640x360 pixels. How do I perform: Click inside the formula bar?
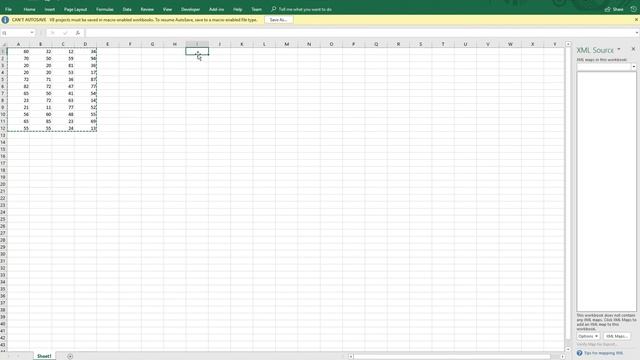pos(359,33)
